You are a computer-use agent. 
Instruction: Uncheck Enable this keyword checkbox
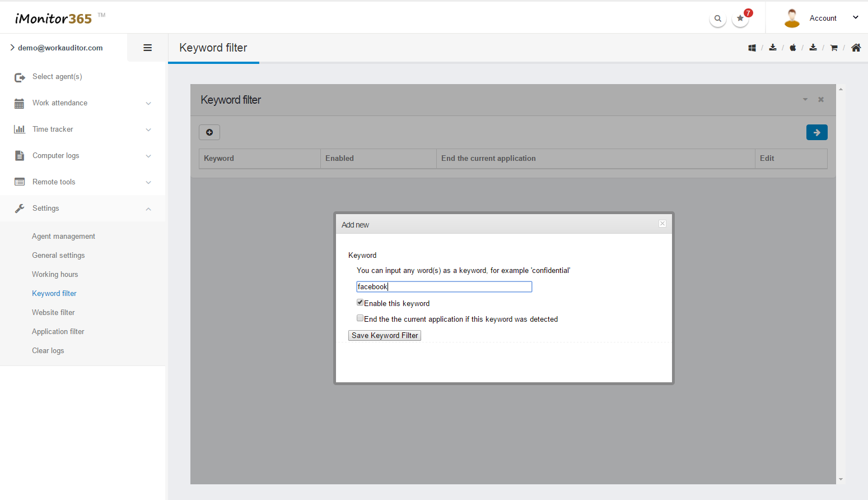360,303
